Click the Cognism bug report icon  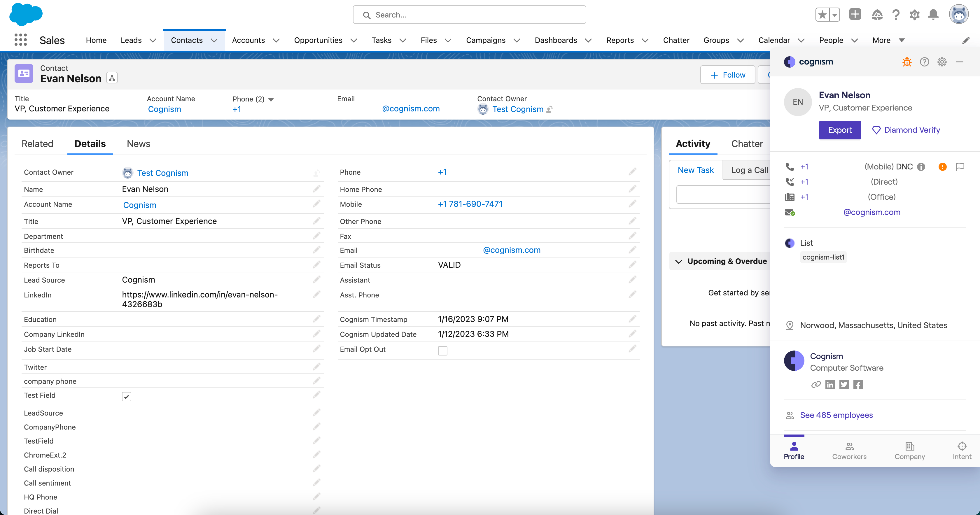tap(907, 62)
